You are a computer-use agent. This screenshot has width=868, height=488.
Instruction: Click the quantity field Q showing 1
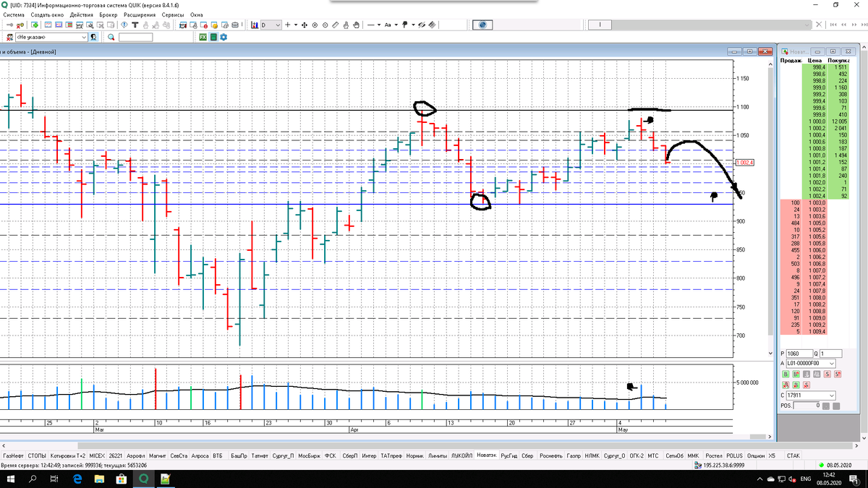click(x=830, y=353)
